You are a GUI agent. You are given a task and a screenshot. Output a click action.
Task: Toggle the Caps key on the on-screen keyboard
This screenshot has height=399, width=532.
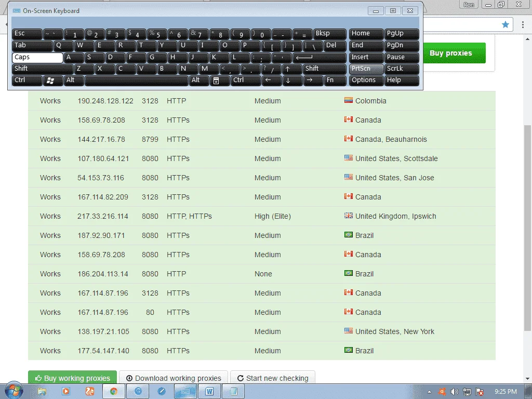click(37, 58)
